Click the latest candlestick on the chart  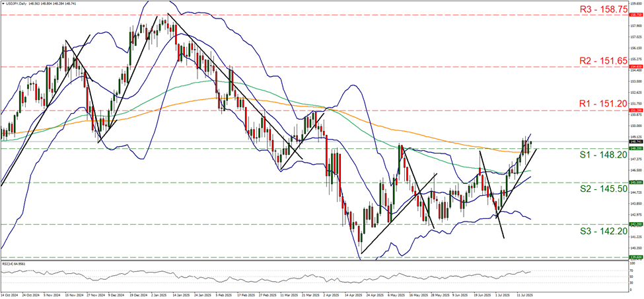[x=530, y=144]
